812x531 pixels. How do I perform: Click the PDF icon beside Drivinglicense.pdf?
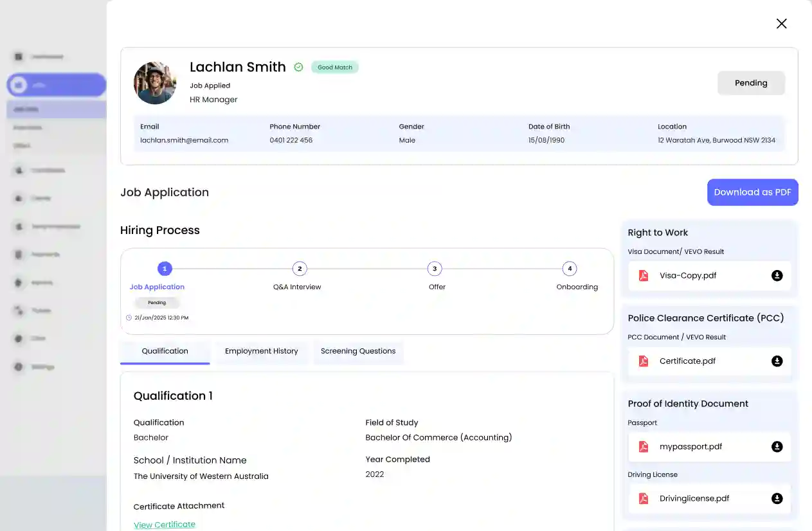pyautogui.click(x=644, y=498)
